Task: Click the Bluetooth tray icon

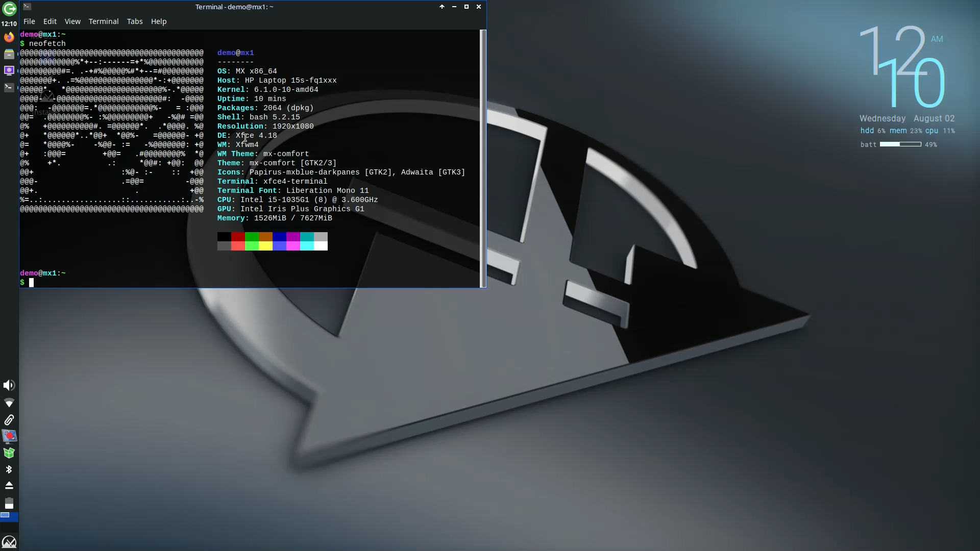Action: (x=9, y=469)
